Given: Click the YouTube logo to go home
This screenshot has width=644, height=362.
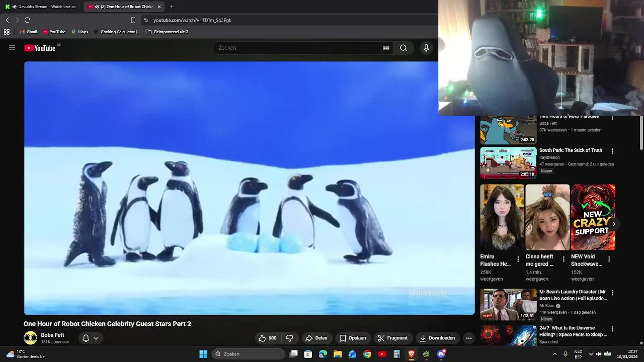Looking at the screenshot, I should 40,48.
